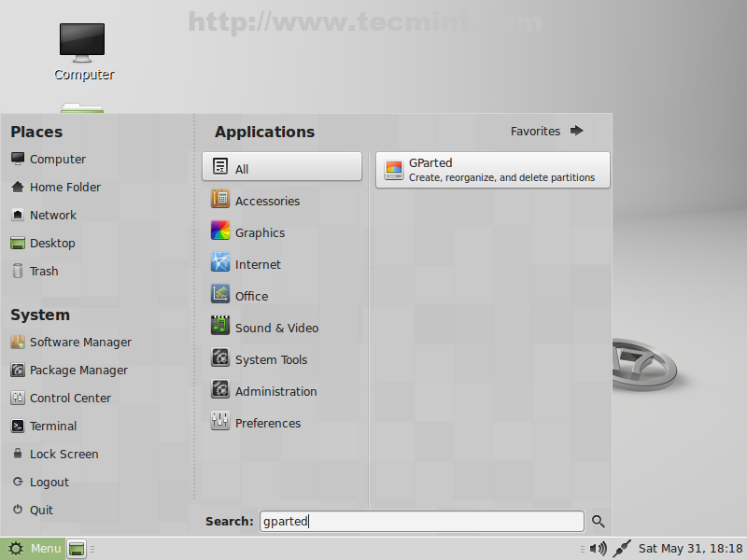Click the System Tools gear icon
747x560 pixels.
point(220,357)
